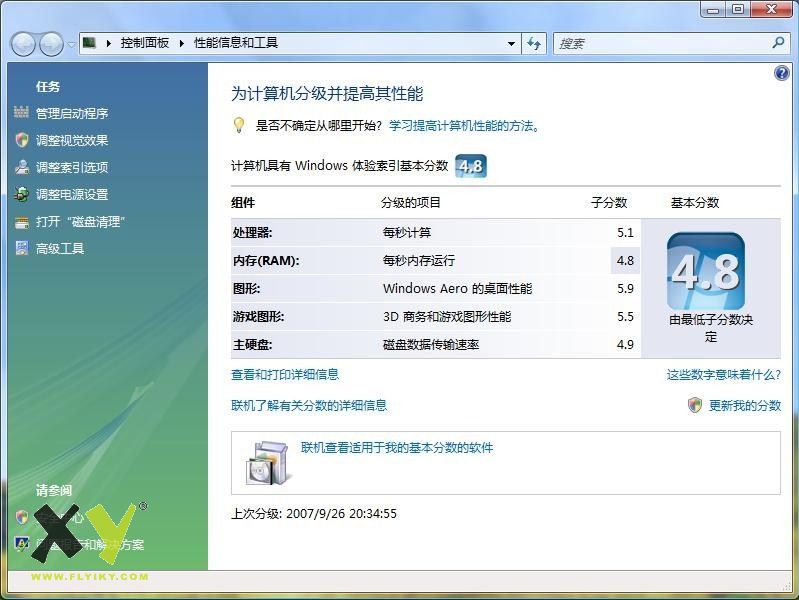The width and height of the screenshot is (799, 600).
Task: Open the address bar history dropdown
Action: pos(511,44)
